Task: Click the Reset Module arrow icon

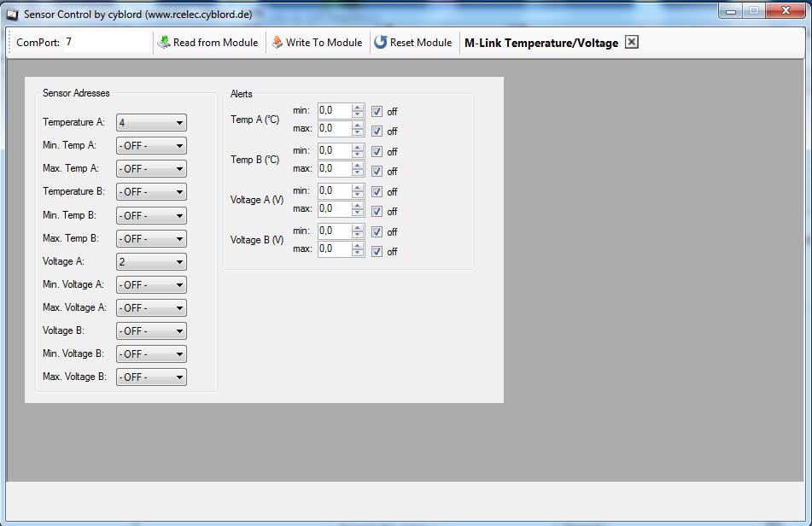Action: click(381, 43)
